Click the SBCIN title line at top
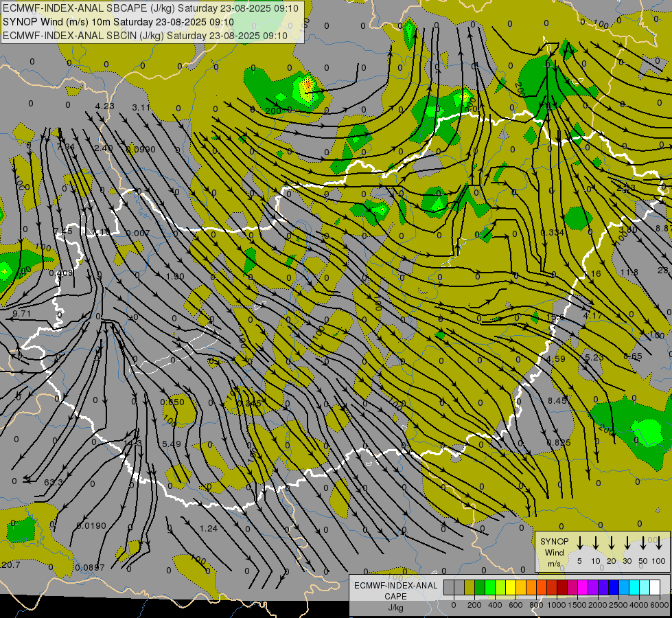672x618 pixels. [145, 36]
